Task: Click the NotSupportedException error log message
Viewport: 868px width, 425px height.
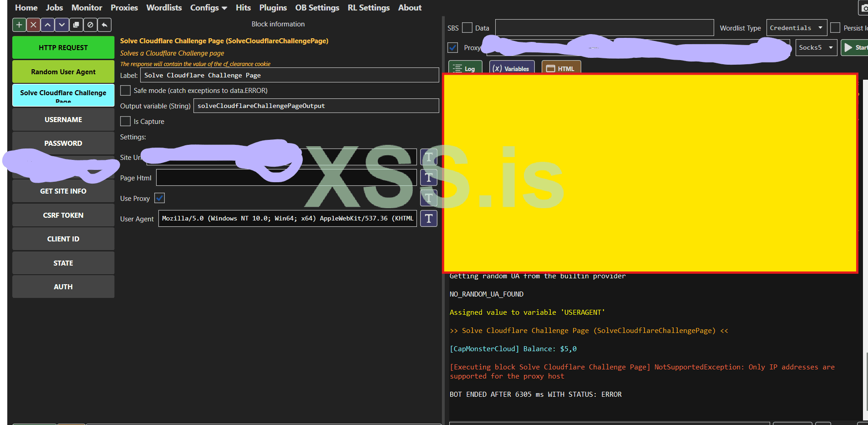Action: (642, 372)
